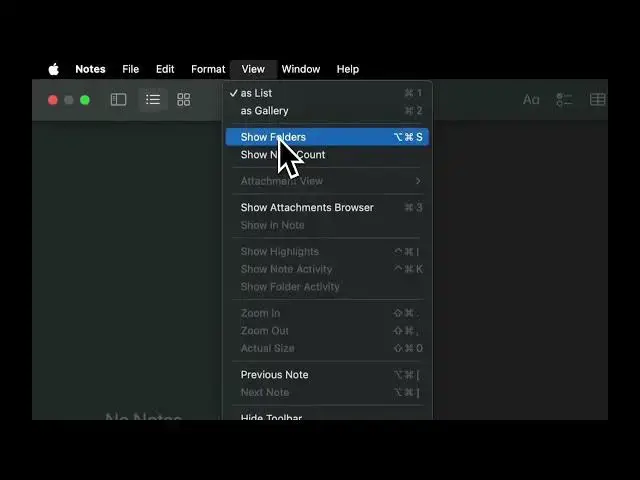Choose Show Attachments Browser

pyautogui.click(x=327, y=207)
